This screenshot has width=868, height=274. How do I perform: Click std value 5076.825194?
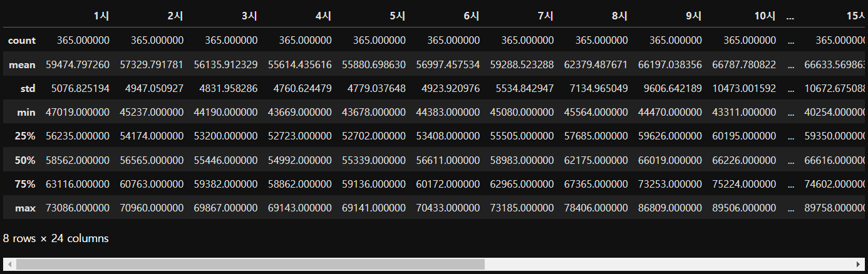coord(80,89)
